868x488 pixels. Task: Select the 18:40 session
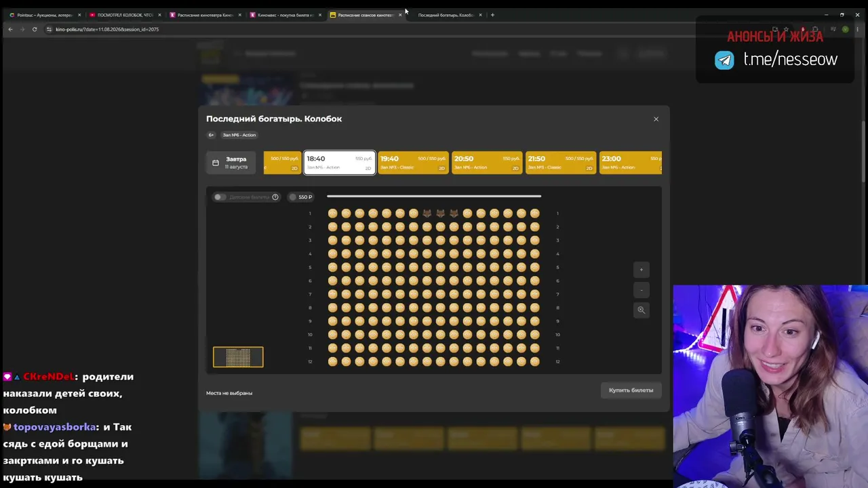click(x=340, y=163)
